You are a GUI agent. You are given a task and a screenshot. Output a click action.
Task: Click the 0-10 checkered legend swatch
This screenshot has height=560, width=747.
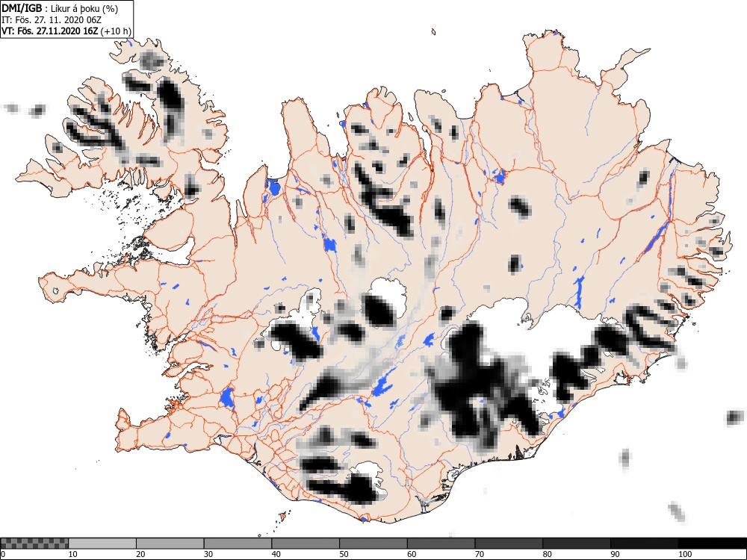pyautogui.click(x=34, y=544)
